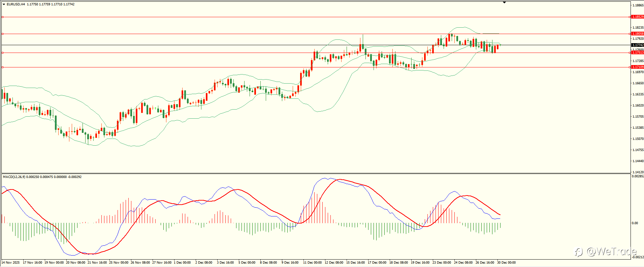This screenshot has width=644, height=267.
Task: Click the 1 Dec 00:00 time axis label
Action: (182, 263)
